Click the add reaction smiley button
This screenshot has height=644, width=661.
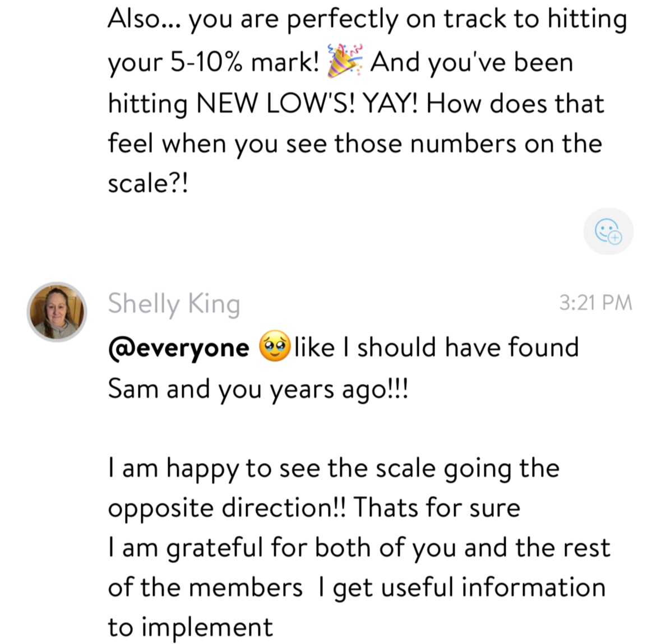point(608,231)
